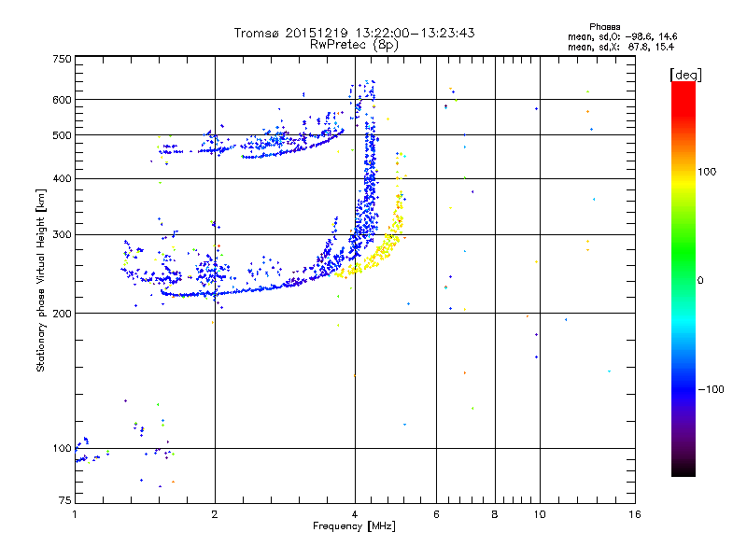
Task: Click the 'Phases' header label
Action: coord(604,27)
